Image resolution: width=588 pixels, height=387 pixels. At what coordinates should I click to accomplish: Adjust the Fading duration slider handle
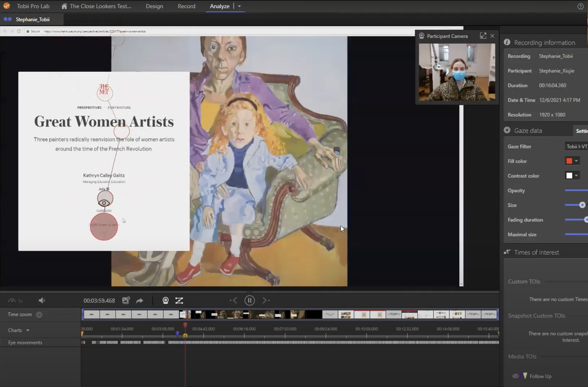586,219
